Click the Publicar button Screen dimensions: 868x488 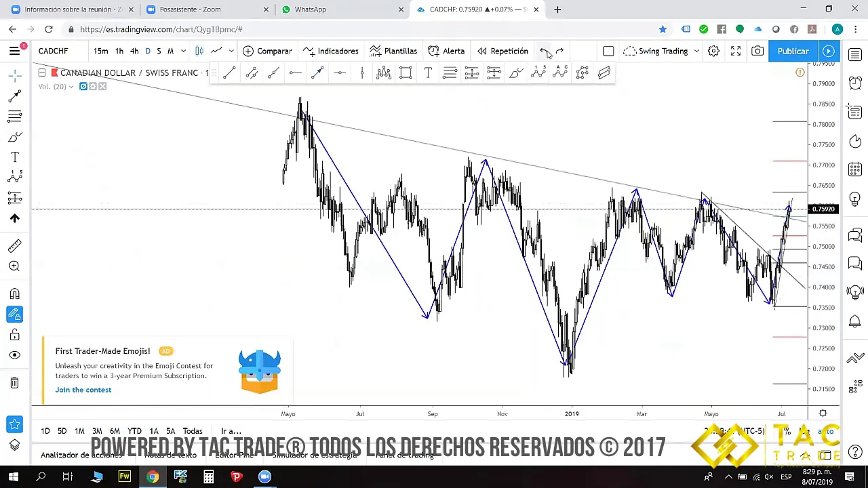pyautogui.click(x=793, y=51)
